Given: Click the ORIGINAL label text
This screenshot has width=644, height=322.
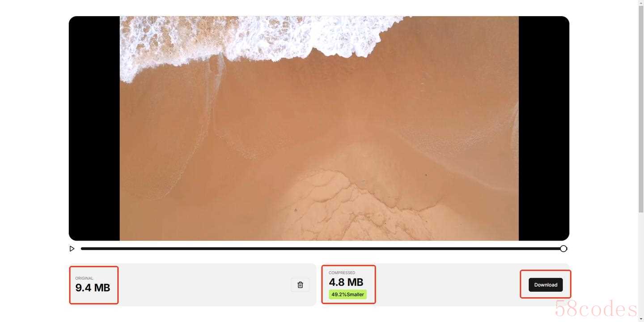Looking at the screenshot, I should [84, 278].
